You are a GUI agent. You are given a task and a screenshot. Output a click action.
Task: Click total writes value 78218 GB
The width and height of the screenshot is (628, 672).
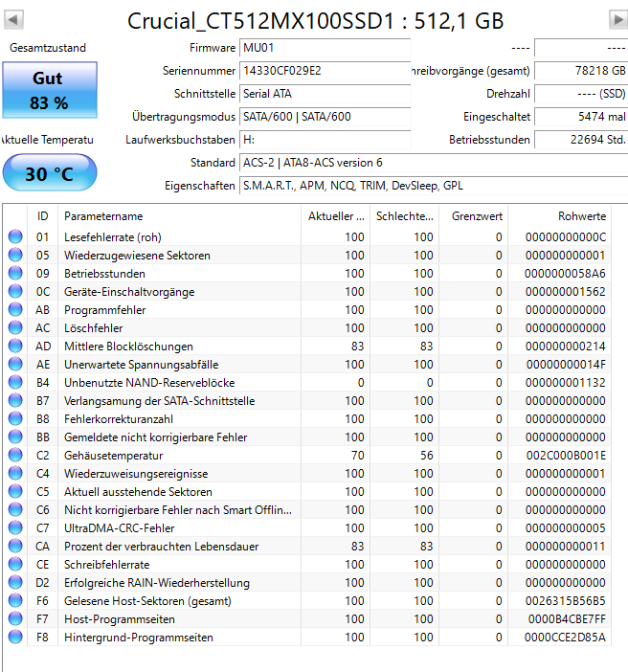[x=581, y=71]
